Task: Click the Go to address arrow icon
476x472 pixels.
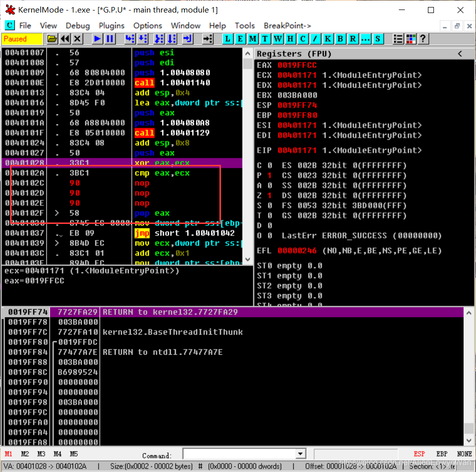Action: click(x=207, y=39)
